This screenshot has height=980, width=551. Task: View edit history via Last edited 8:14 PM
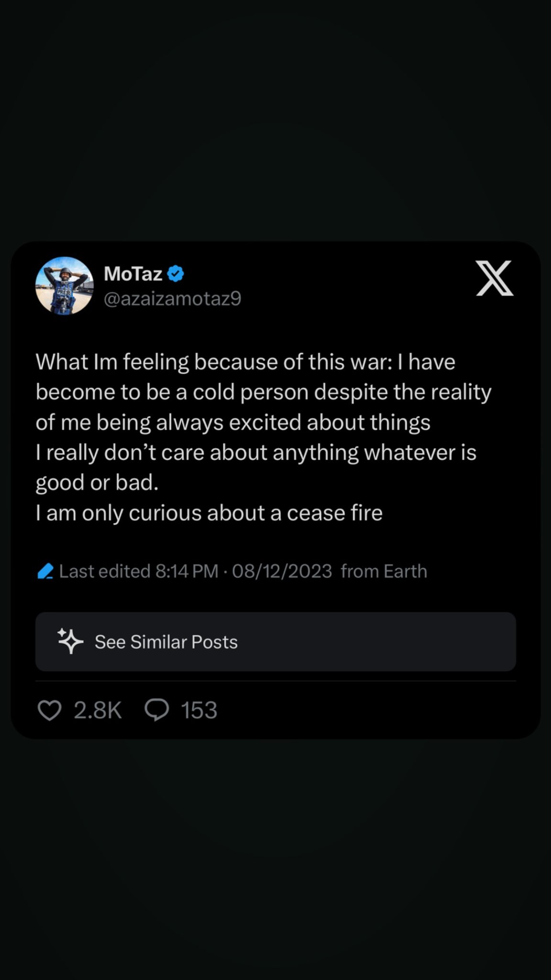coord(139,571)
